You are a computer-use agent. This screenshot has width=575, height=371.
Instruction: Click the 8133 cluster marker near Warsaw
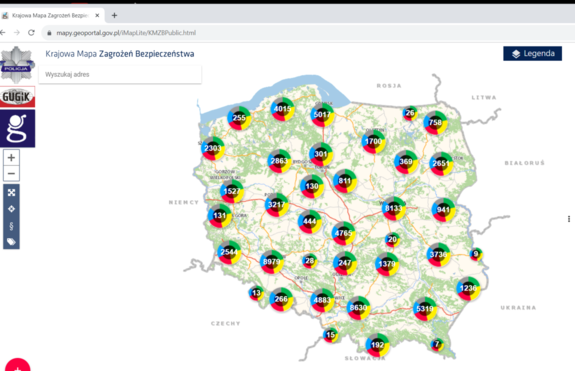(394, 208)
